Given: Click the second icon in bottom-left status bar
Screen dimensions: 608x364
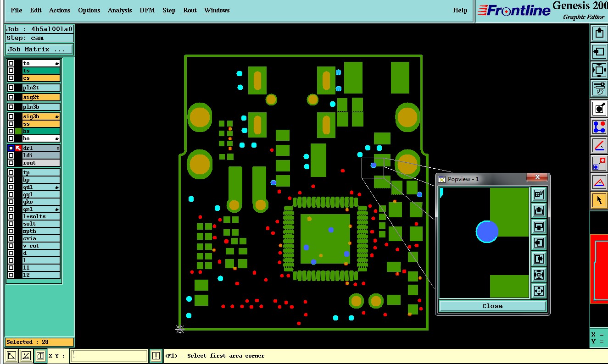Looking at the screenshot, I should [26, 355].
